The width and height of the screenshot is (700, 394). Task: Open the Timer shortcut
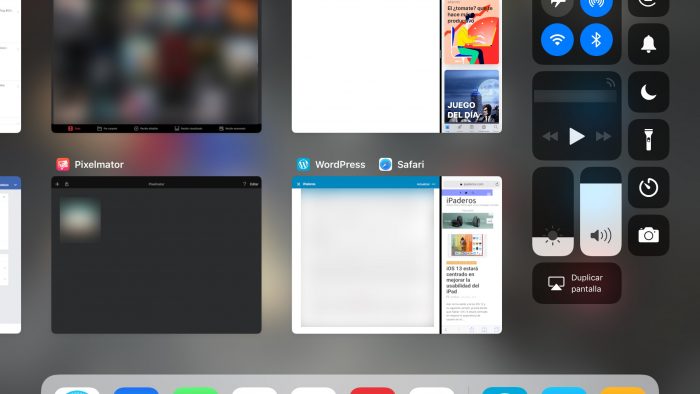[x=648, y=187]
